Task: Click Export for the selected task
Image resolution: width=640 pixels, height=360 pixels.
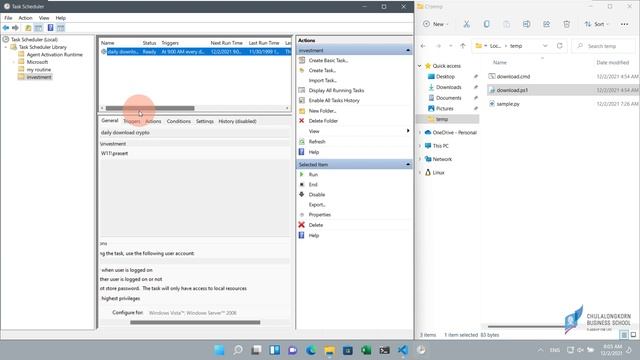Action: coord(317,204)
